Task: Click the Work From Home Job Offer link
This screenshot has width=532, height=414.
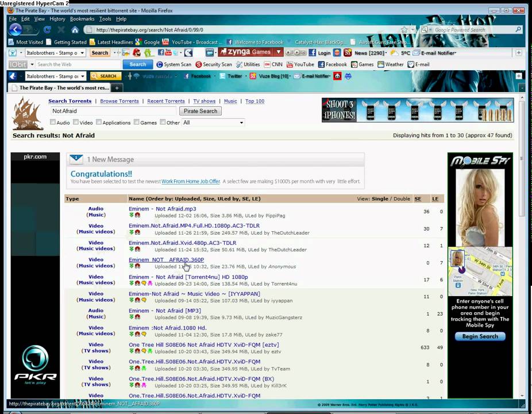Action: coord(191,182)
